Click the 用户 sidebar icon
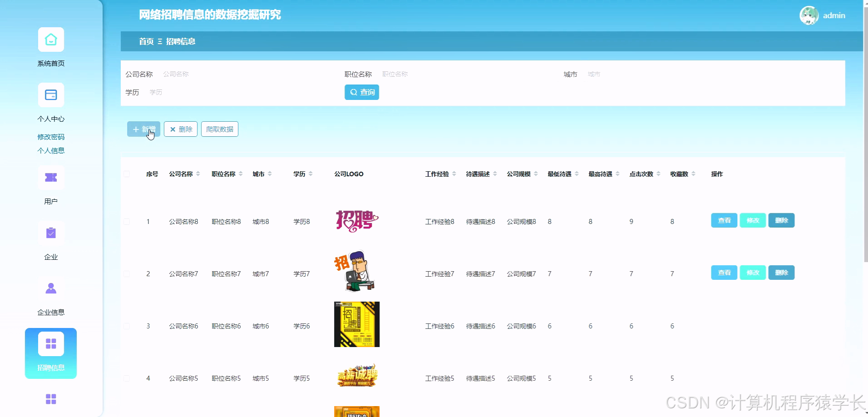 tap(50, 178)
